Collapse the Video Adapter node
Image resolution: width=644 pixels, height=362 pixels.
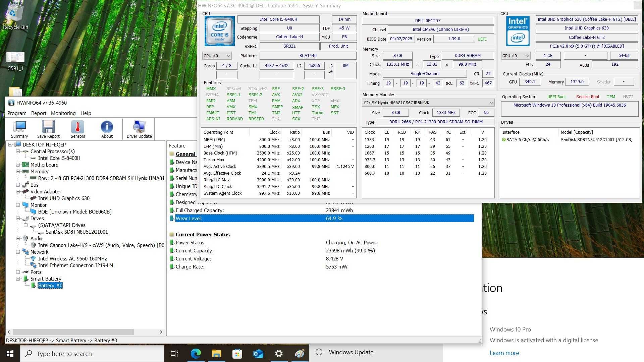coord(18,192)
